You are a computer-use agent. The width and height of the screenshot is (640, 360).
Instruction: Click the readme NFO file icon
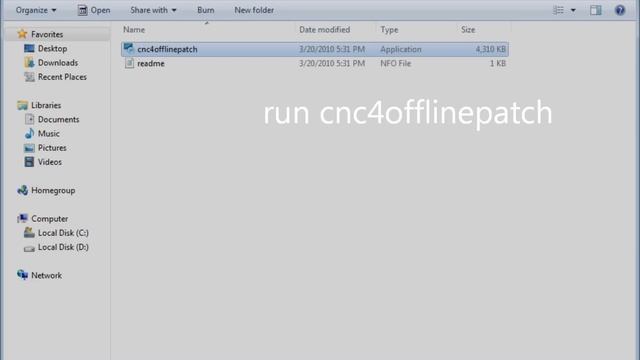tap(129, 63)
